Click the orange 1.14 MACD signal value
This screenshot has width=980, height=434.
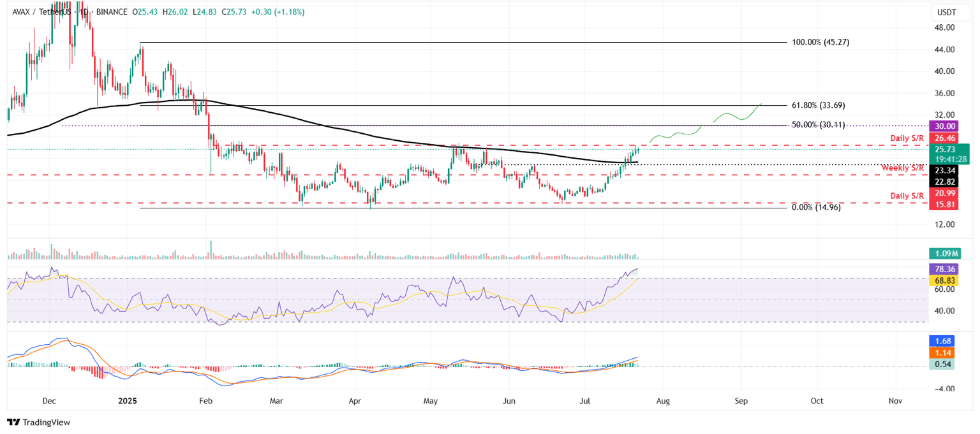click(940, 352)
